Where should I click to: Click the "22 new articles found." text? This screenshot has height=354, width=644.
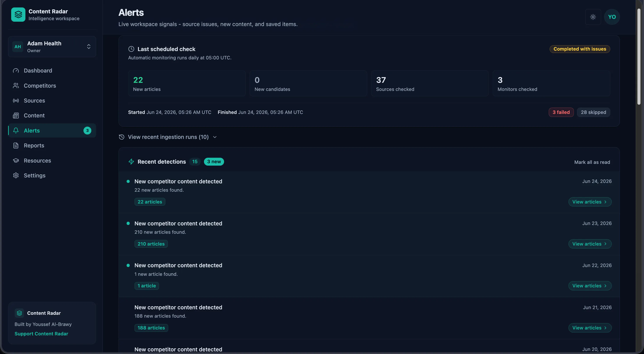click(x=159, y=190)
